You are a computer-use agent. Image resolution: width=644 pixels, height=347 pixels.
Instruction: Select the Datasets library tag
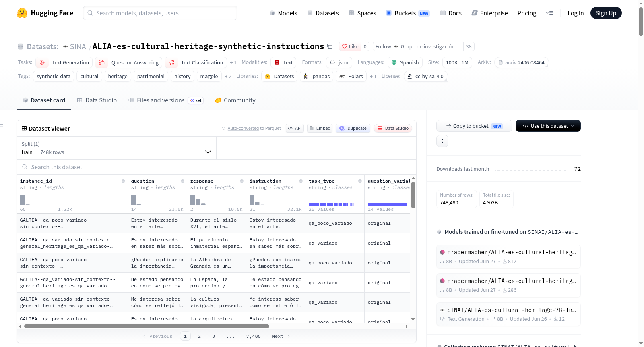279,76
